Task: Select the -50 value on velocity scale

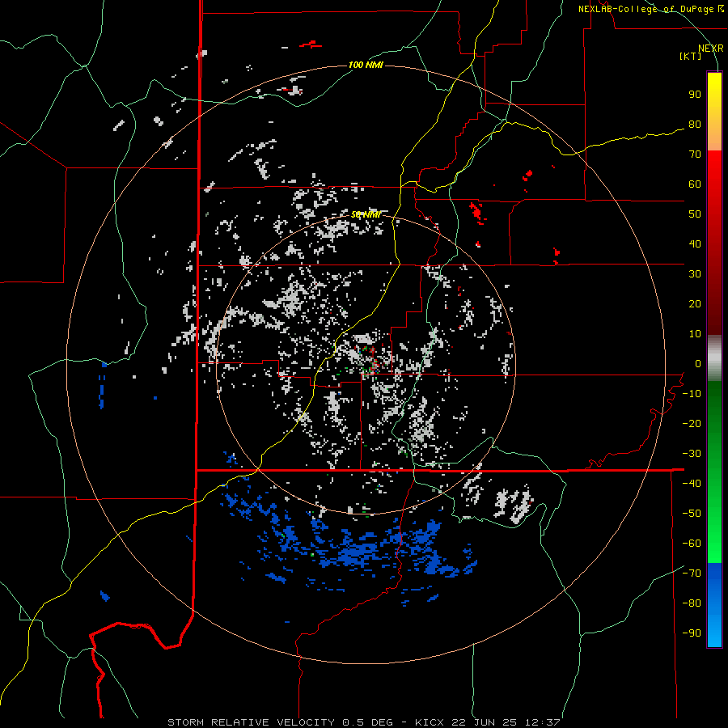Action: [692, 513]
